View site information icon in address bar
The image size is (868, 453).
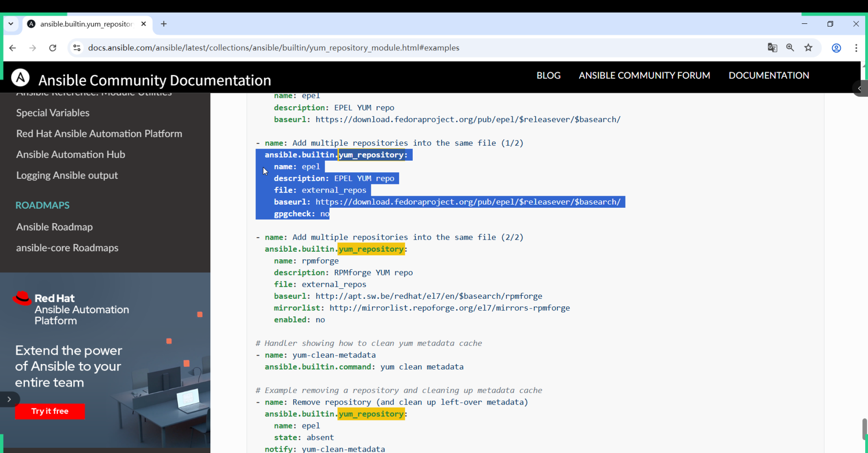[76, 48]
